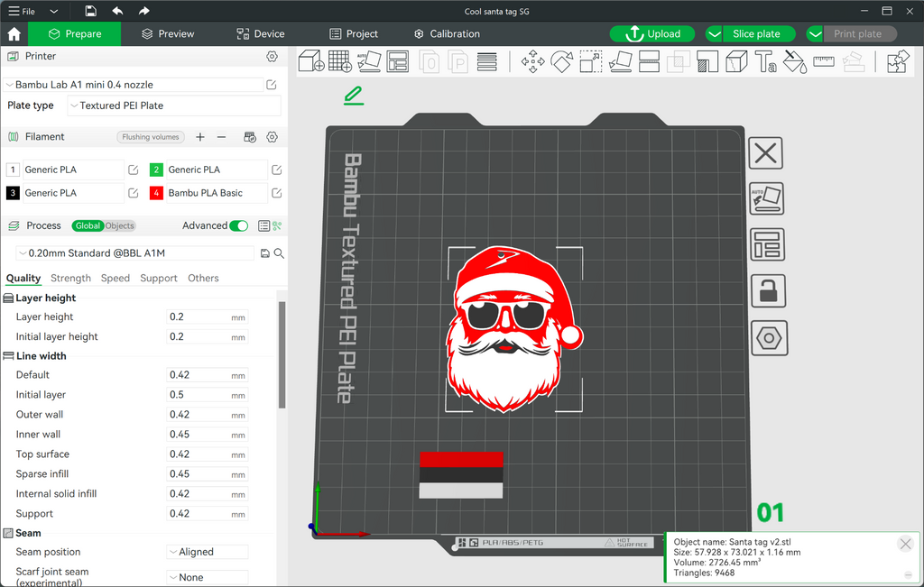Click the Variable layer height icon
924x587 pixels.
[x=486, y=61]
